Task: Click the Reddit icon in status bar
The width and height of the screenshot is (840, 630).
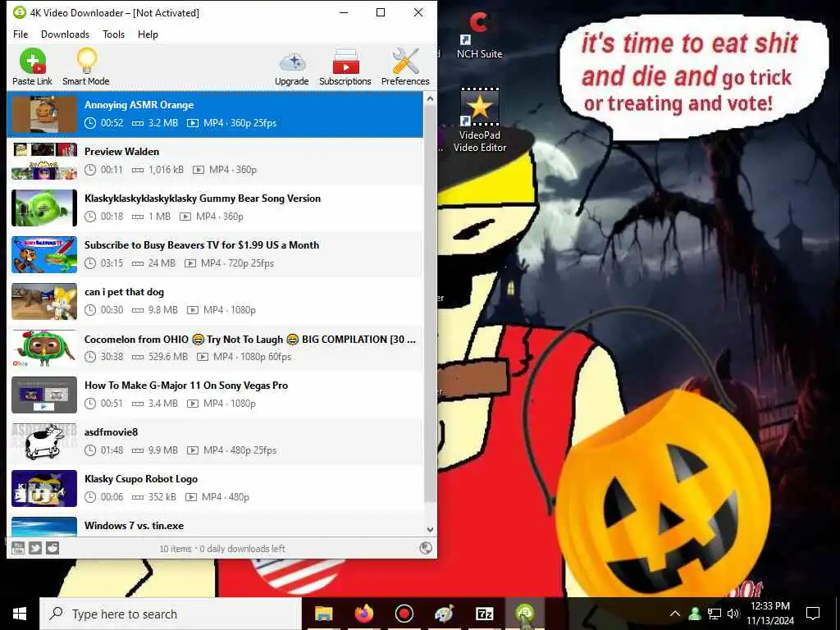Action: [x=52, y=548]
